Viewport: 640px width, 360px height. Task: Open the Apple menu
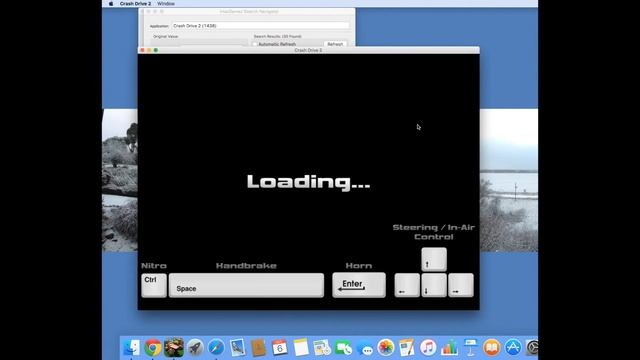[x=111, y=4]
